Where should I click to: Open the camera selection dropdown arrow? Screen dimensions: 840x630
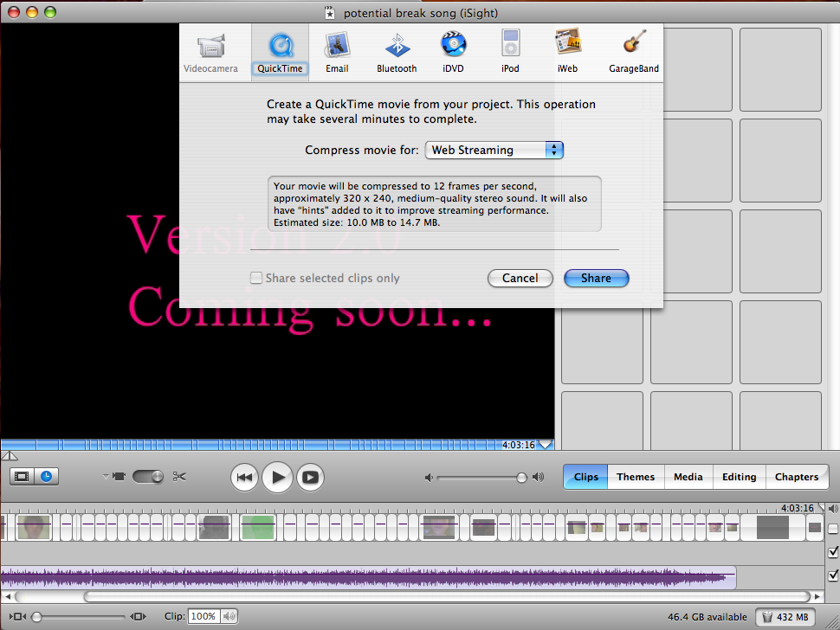pos(106,476)
